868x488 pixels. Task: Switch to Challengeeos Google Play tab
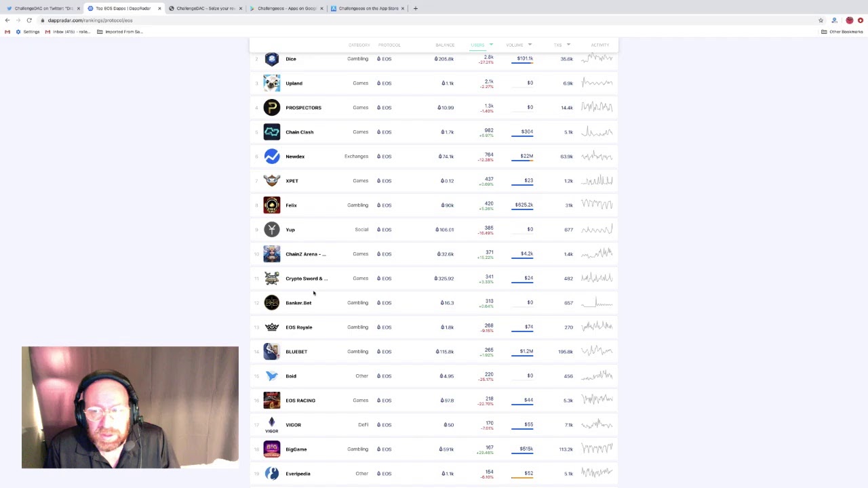tap(286, 8)
